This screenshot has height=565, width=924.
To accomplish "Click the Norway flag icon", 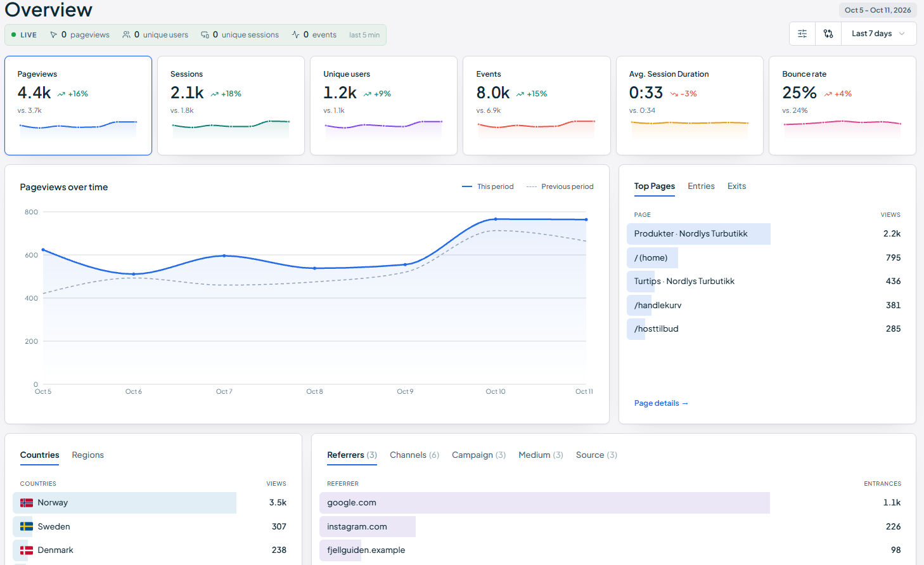I will point(27,503).
